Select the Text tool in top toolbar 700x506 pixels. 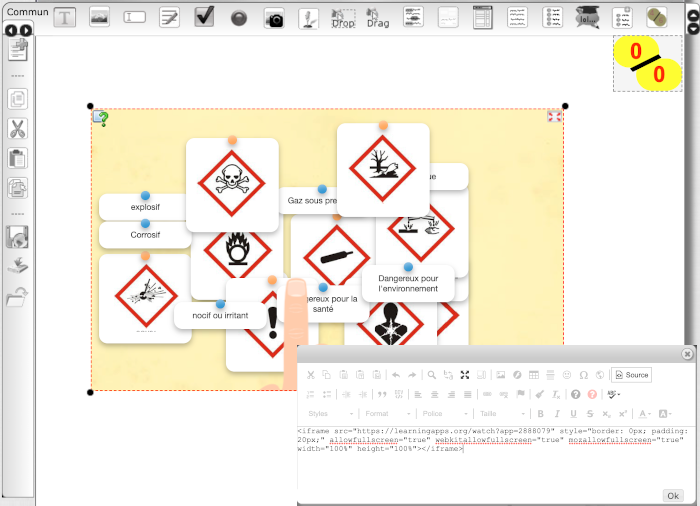(x=64, y=17)
